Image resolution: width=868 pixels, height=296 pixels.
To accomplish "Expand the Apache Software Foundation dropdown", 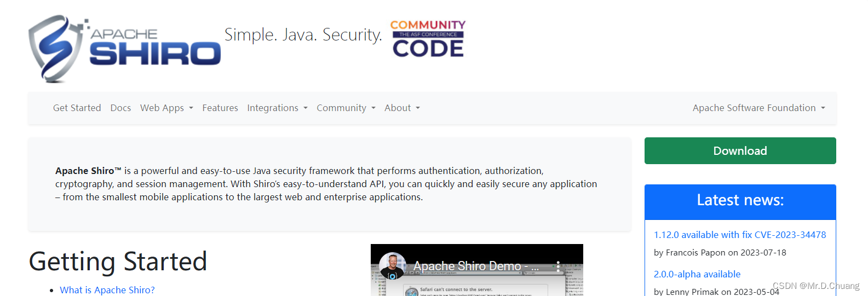I will tap(758, 108).
